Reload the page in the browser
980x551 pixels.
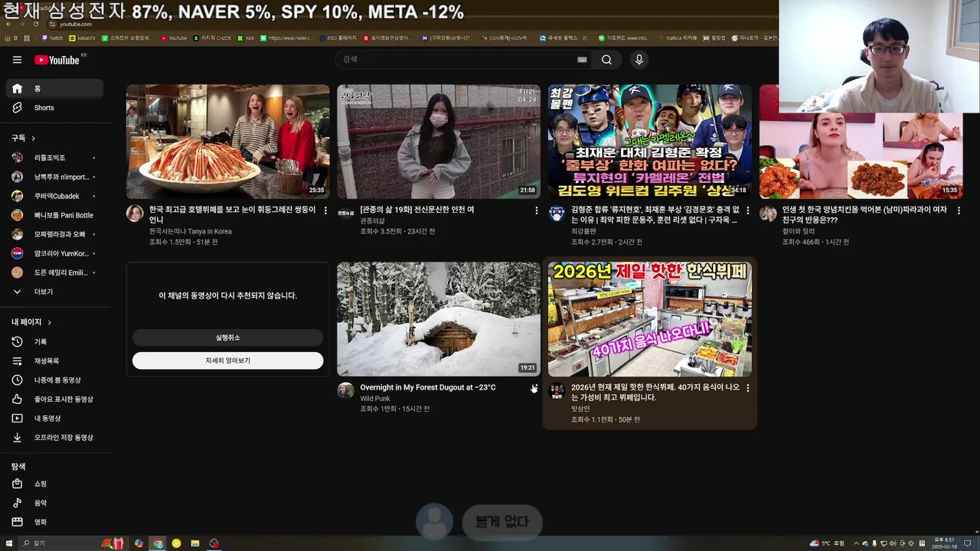point(35,24)
